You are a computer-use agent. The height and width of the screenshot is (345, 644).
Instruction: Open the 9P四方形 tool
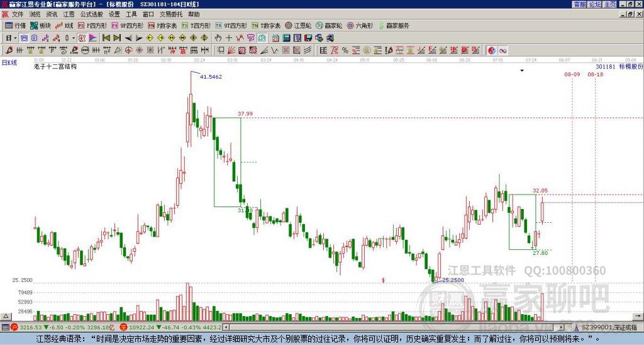tap(127, 25)
